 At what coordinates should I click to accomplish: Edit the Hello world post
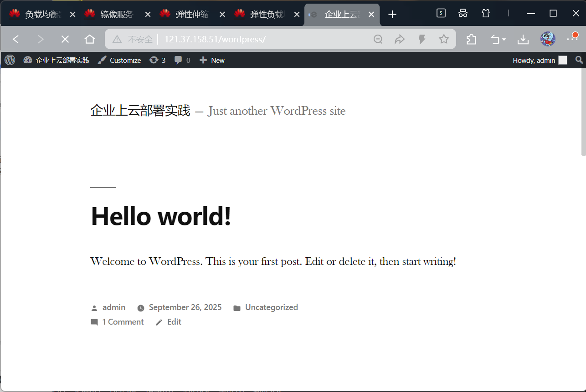click(x=174, y=322)
